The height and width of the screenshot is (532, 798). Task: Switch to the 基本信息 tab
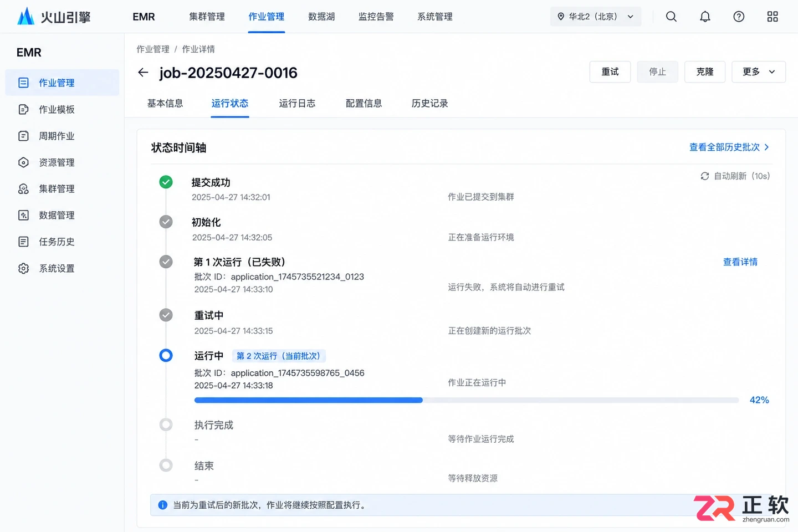(x=165, y=104)
